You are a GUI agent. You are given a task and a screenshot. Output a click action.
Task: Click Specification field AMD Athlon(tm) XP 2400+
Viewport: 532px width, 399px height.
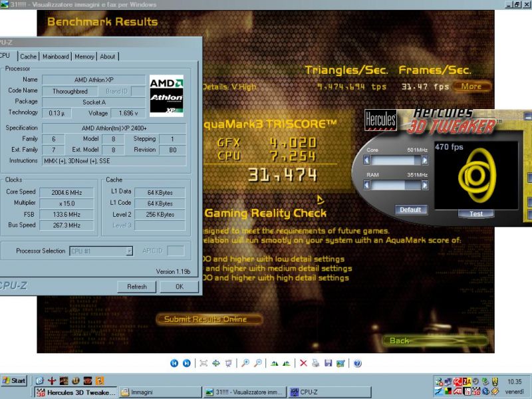(x=114, y=128)
